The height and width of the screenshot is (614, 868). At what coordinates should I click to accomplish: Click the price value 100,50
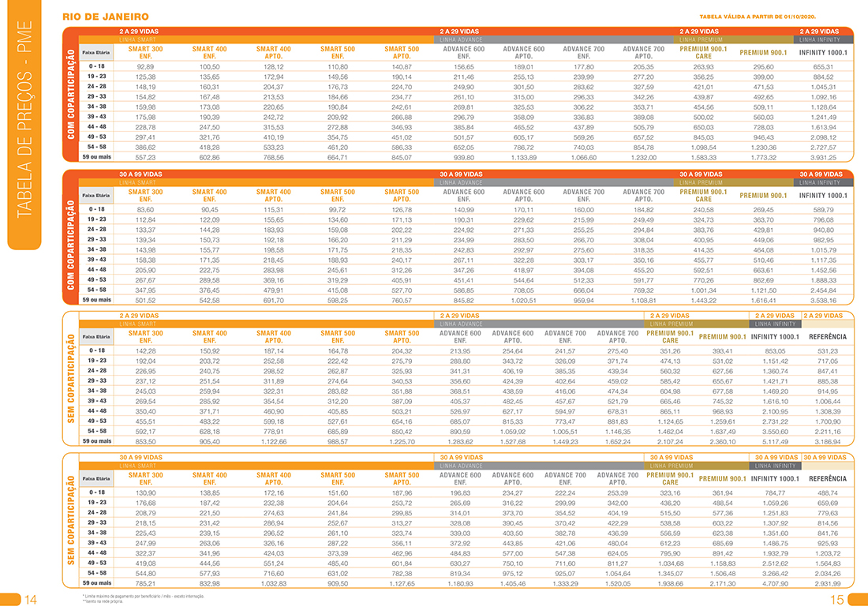[209, 66]
